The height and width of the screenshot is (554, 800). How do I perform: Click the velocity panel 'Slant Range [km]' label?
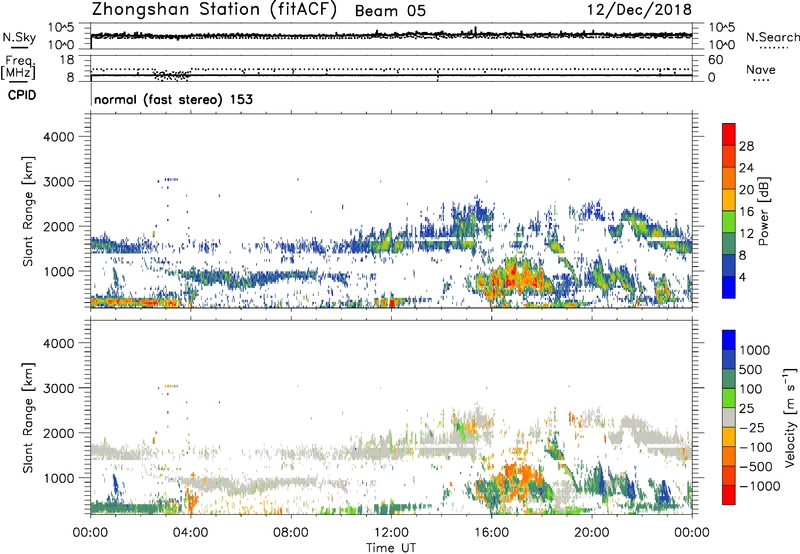[x=28, y=418]
